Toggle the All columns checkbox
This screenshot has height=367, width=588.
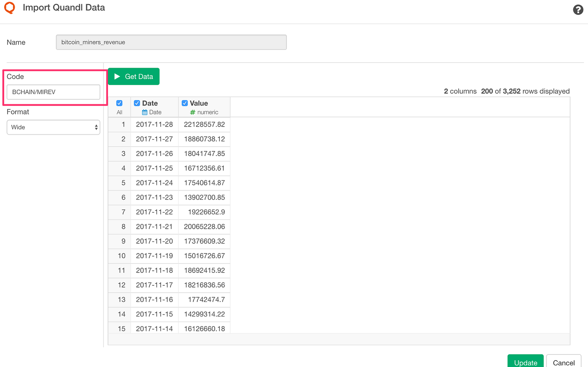coord(119,103)
